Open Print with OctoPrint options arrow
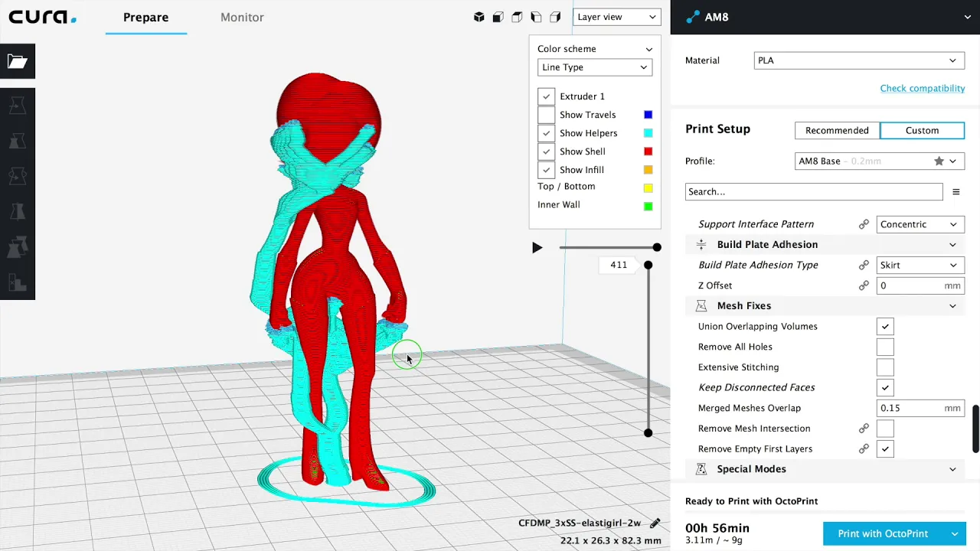The image size is (980, 551). (955, 534)
